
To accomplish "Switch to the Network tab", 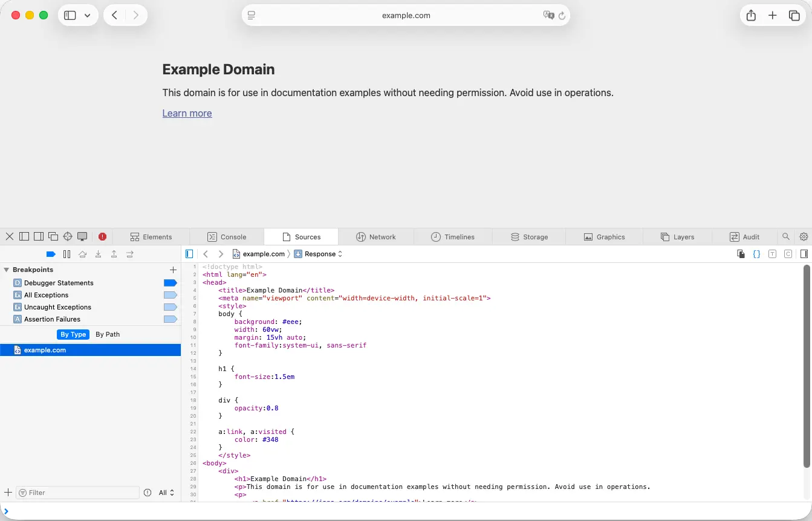I will click(375, 237).
